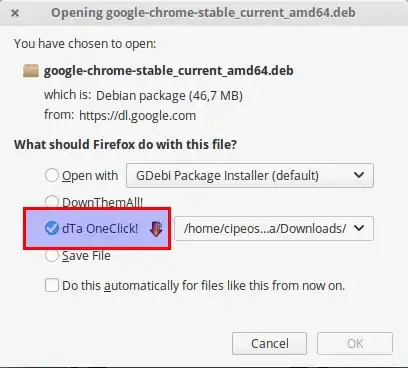Click the Save File label text
The width and height of the screenshot is (408, 368).
86,256
